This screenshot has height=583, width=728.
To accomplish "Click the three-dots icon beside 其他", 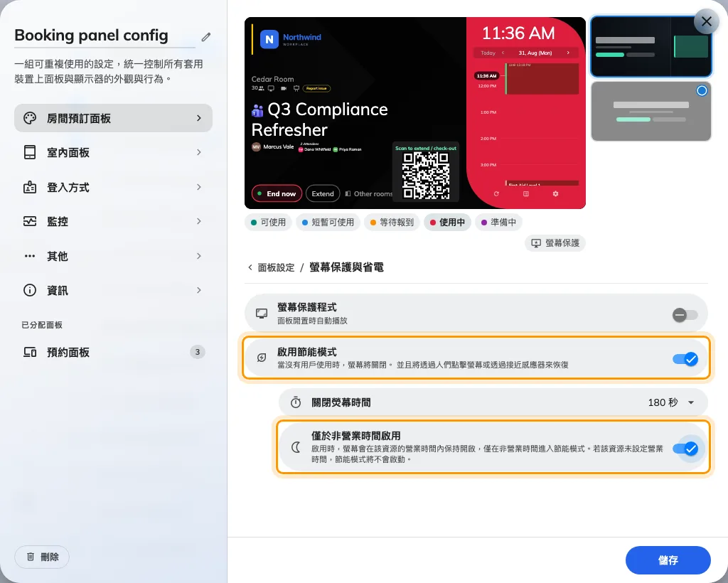I will click(30, 256).
